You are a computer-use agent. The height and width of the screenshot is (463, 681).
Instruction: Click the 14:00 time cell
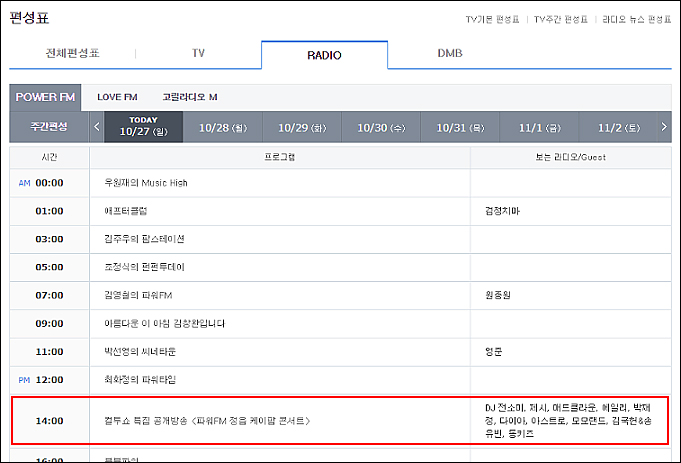pyautogui.click(x=49, y=421)
